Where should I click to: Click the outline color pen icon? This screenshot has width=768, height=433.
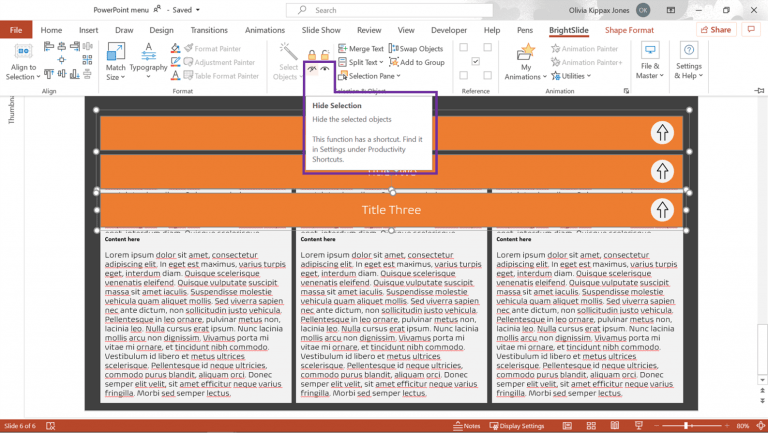click(175, 62)
